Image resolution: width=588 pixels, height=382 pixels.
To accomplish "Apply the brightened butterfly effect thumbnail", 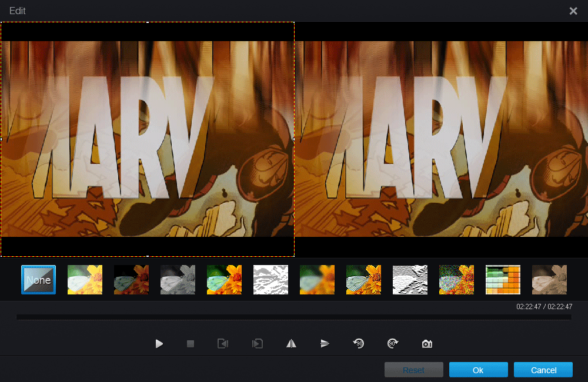I will coord(85,280).
